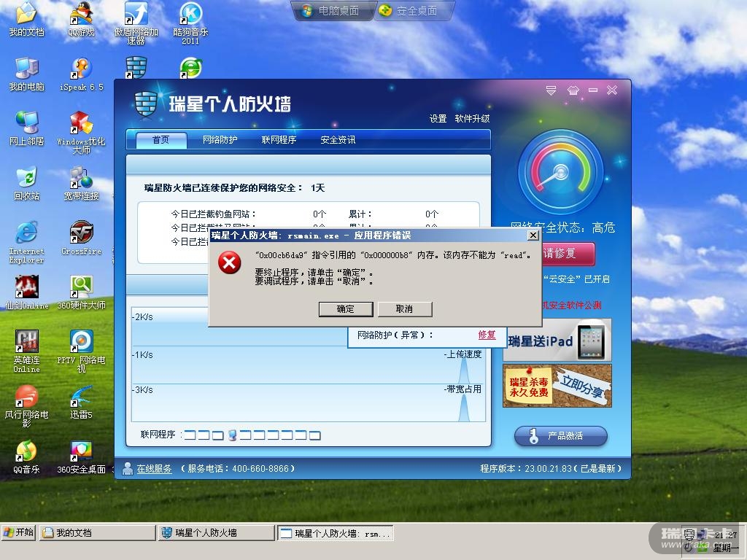This screenshot has width=747, height=560.
Task: Open the 回收站 recycle bin
Action: [26, 183]
